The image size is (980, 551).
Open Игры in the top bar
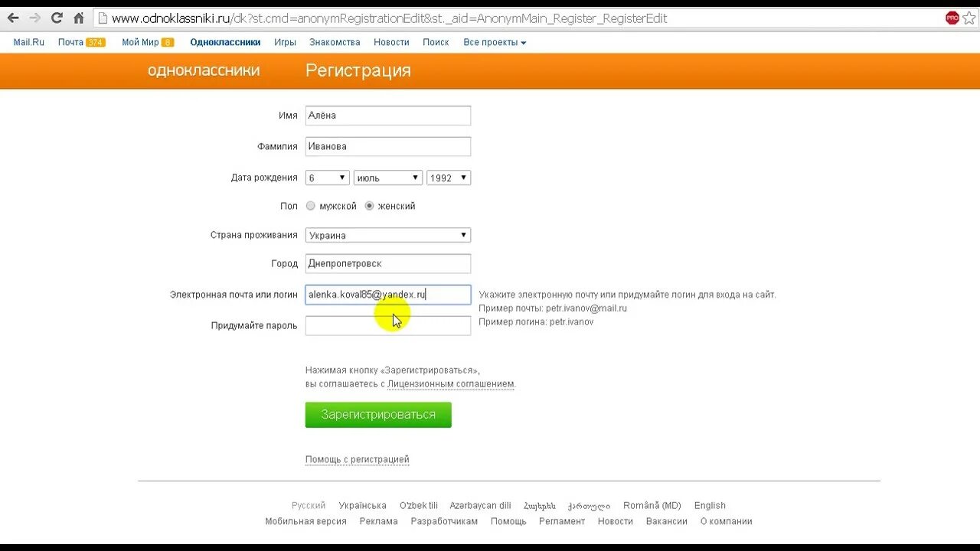click(286, 42)
